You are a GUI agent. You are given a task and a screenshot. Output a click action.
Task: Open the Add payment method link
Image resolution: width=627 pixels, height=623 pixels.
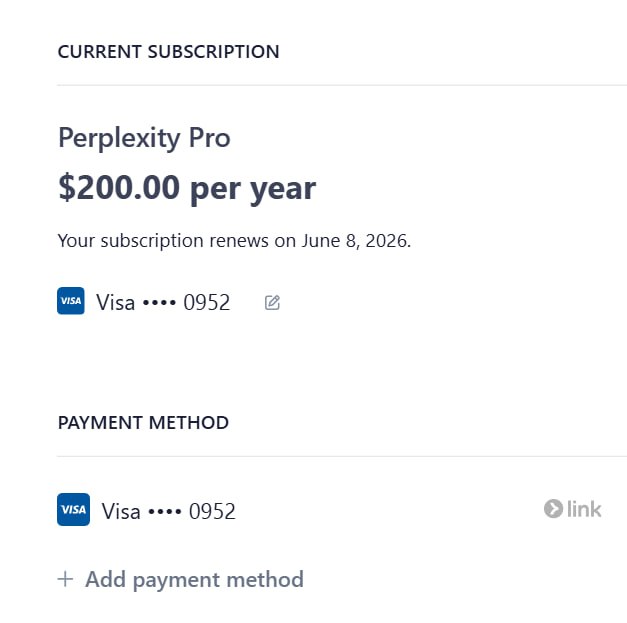coord(181,580)
